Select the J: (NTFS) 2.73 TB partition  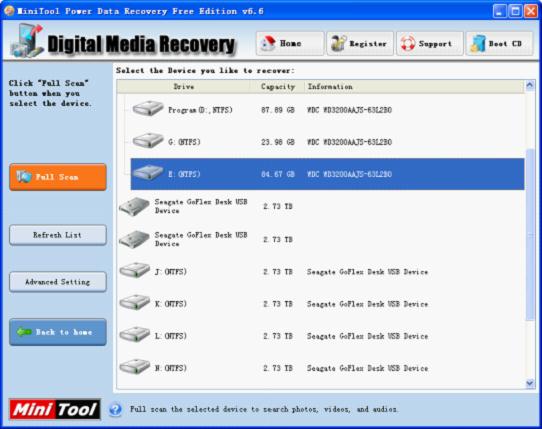click(x=321, y=272)
